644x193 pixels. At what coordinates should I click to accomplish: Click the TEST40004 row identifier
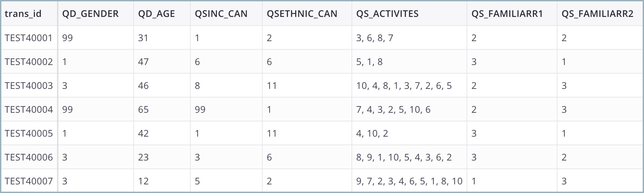[29, 109]
